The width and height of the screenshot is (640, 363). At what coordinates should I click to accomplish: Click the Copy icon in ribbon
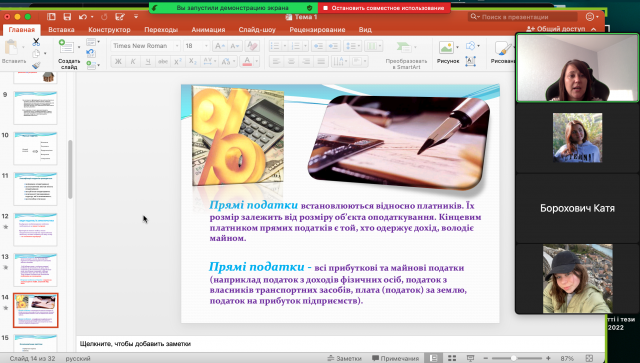point(36,53)
